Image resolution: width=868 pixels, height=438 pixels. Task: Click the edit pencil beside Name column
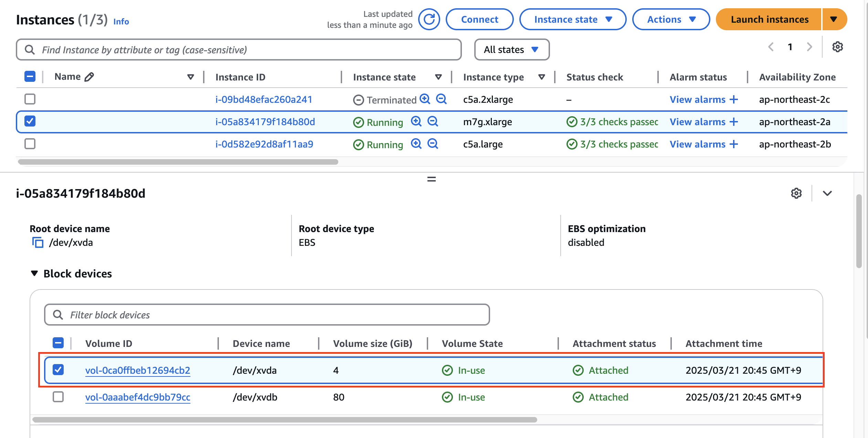click(89, 77)
